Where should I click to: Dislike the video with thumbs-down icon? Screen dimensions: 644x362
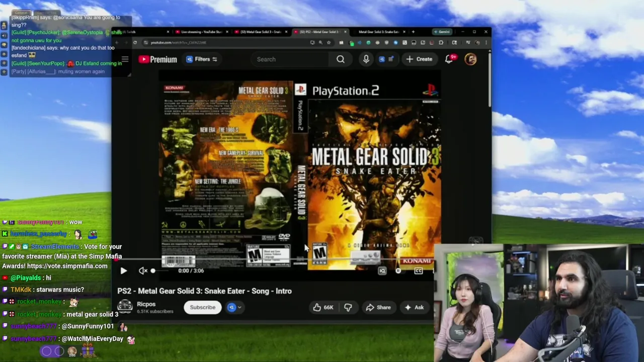348,307
